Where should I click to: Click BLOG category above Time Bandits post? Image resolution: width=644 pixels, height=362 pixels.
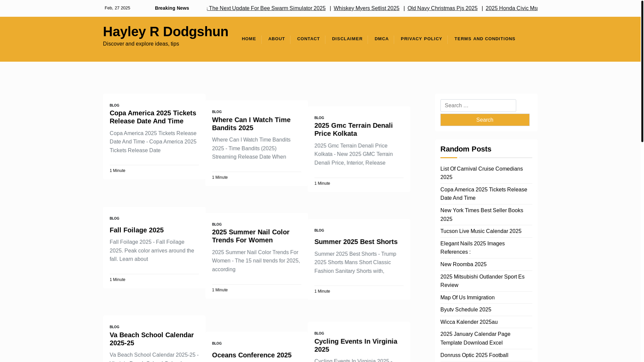[217, 112]
